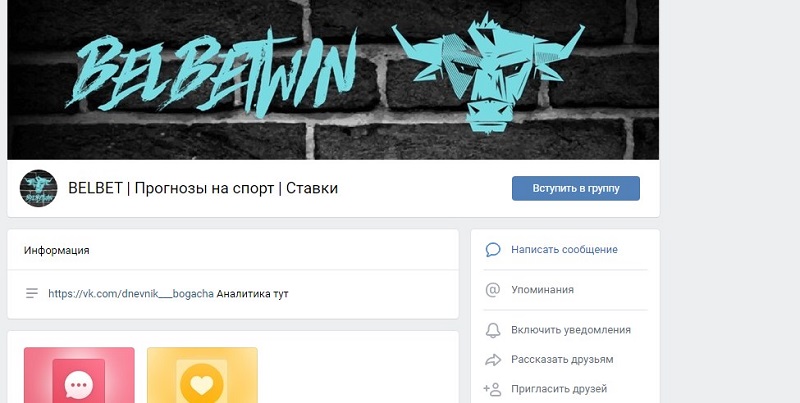Select Написать сообщение menu item
This screenshot has height=403, width=800.
point(564,249)
